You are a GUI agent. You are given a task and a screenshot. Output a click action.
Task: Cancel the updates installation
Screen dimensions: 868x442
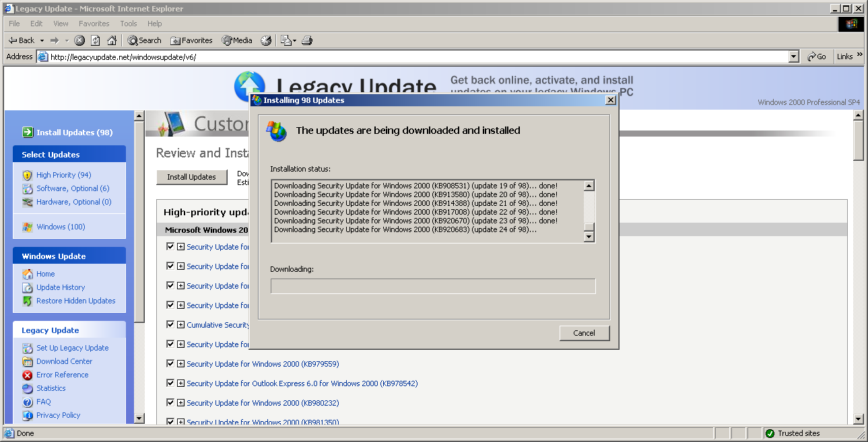[x=583, y=333]
